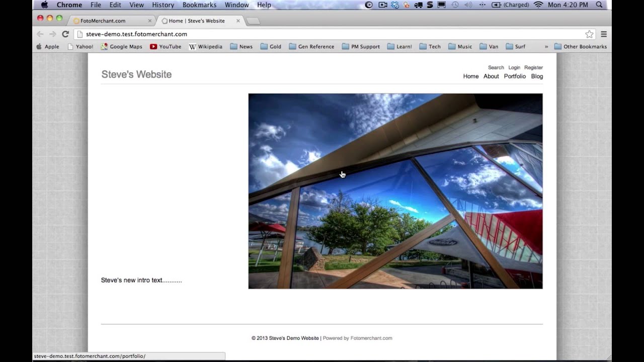Click the clock showing Mon 4:20 PM
Image resolution: width=644 pixels, height=362 pixels.
click(568, 5)
